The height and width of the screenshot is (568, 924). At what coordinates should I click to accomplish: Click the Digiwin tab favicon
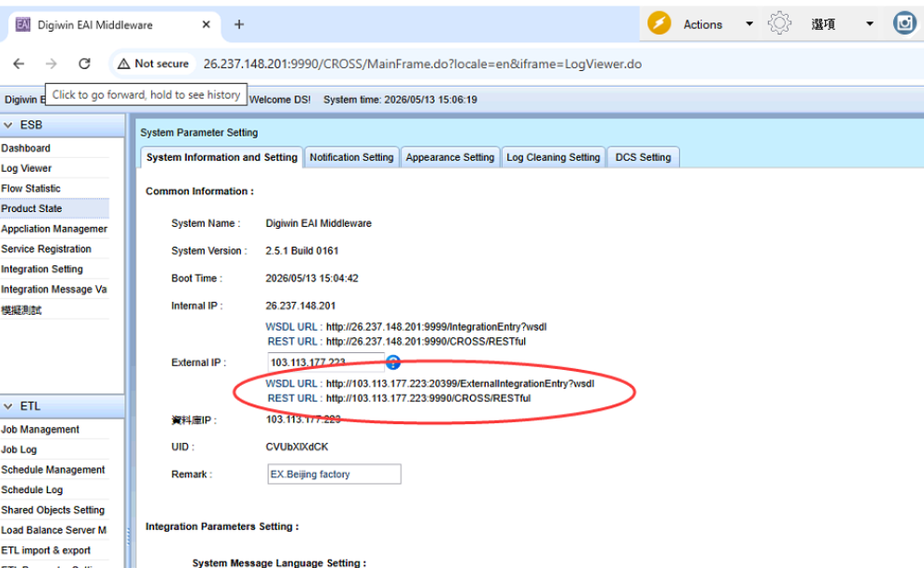(23, 24)
